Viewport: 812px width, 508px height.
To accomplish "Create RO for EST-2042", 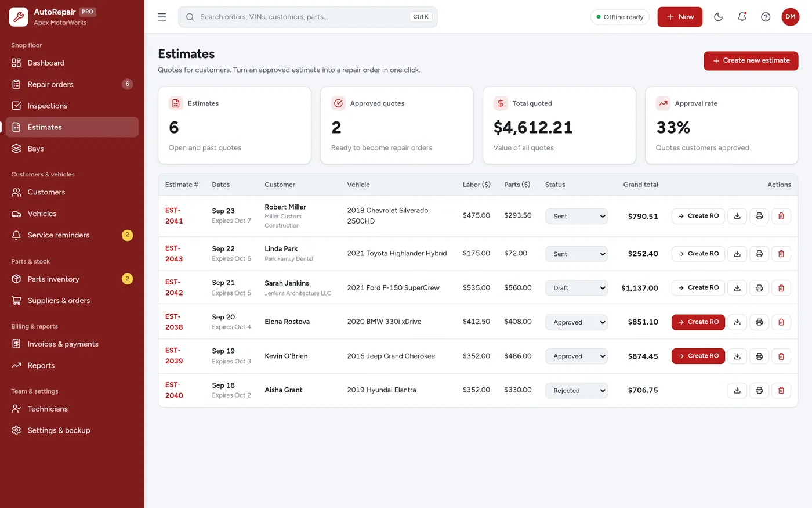I will point(698,288).
